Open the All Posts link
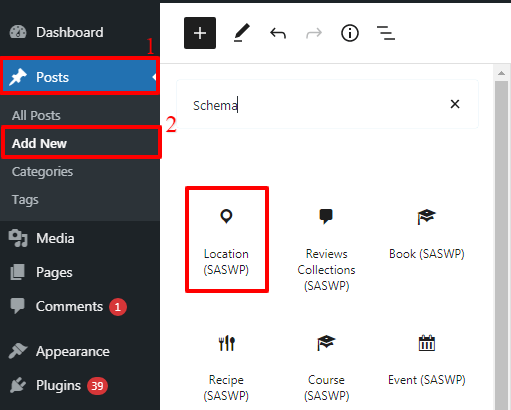 [x=36, y=116]
